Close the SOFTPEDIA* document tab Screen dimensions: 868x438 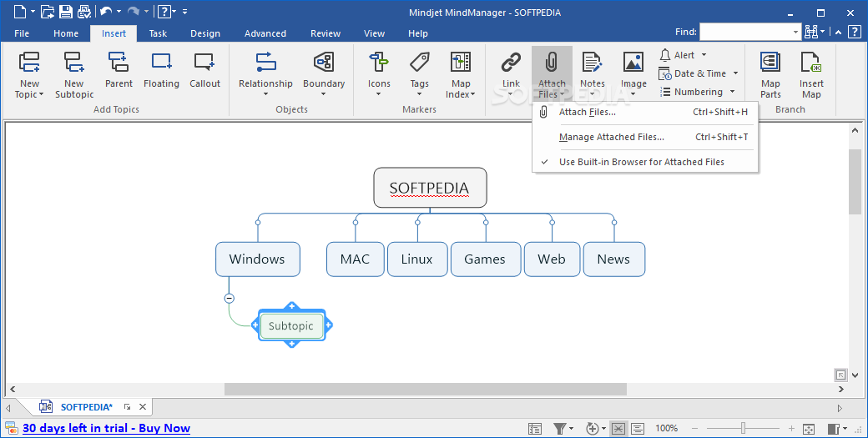point(142,407)
